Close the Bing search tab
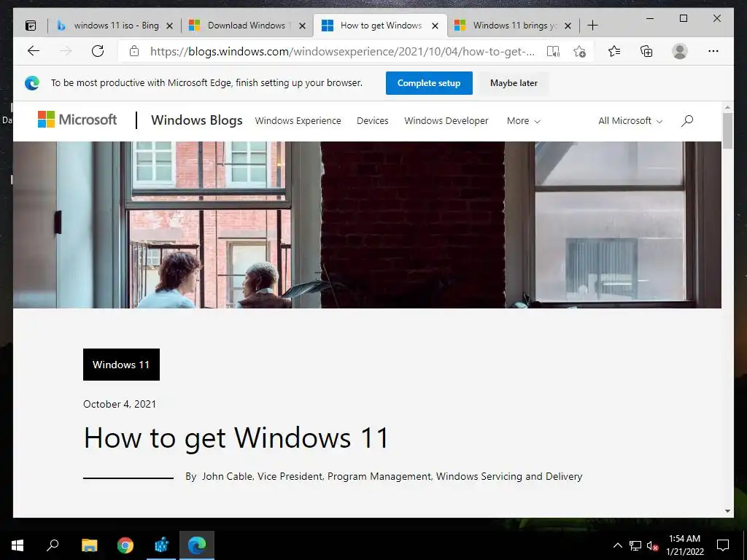 (x=169, y=26)
